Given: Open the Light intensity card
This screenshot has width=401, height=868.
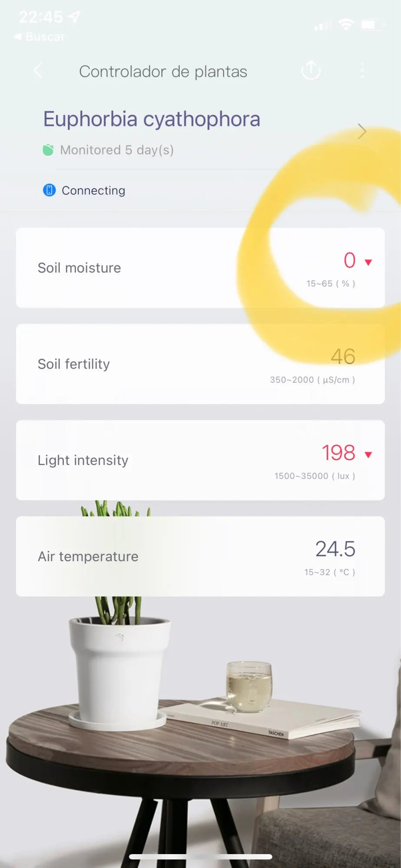Looking at the screenshot, I should pyautogui.click(x=200, y=460).
